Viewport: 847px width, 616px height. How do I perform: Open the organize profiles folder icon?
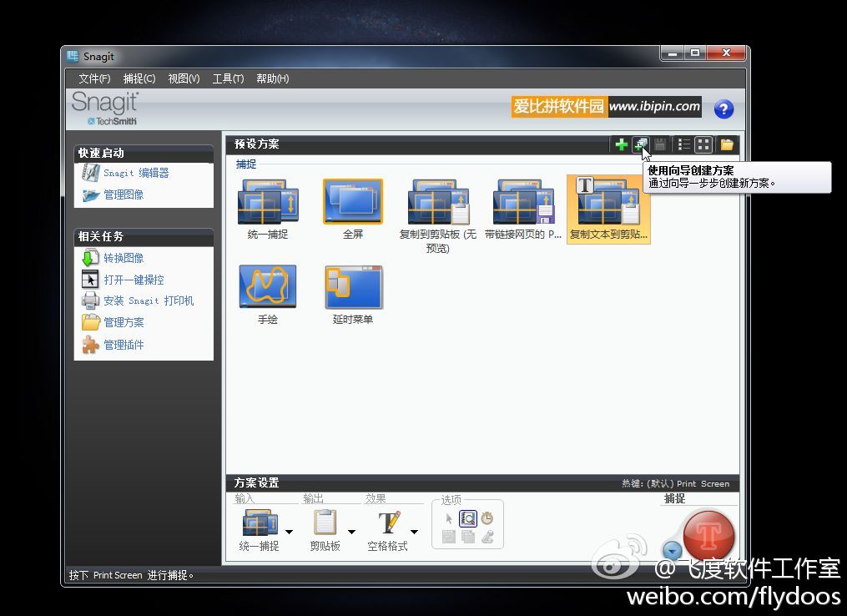(x=727, y=144)
